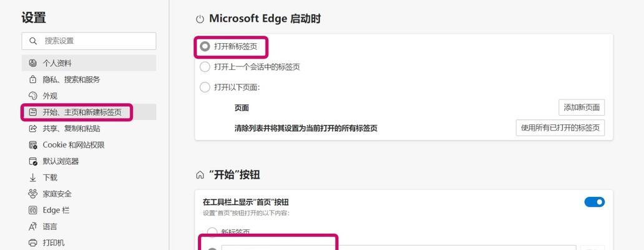Click 使用所有已打开的标签页 button

560,128
